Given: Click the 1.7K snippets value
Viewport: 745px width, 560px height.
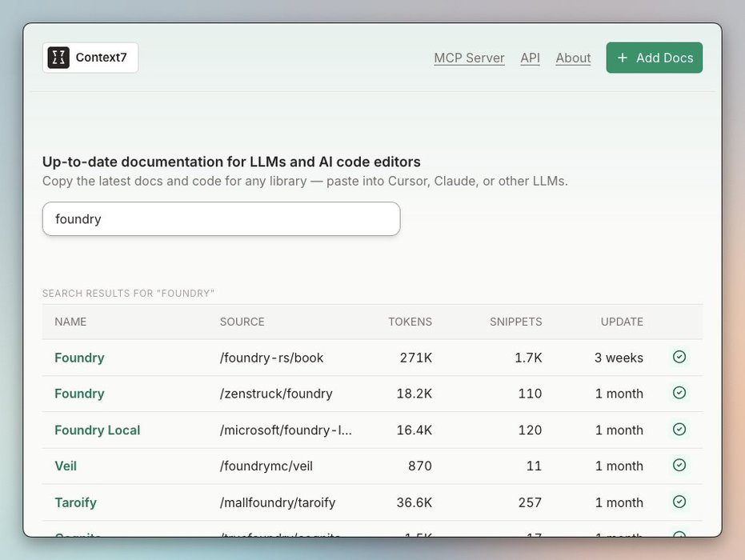Looking at the screenshot, I should pyautogui.click(x=528, y=358).
